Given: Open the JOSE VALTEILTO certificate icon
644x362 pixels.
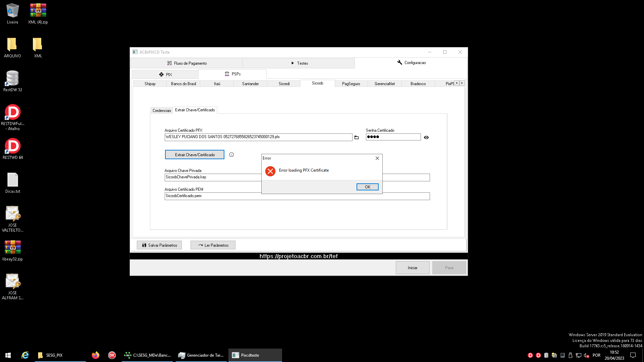Looking at the screenshot, I should (x=12, y=219).
